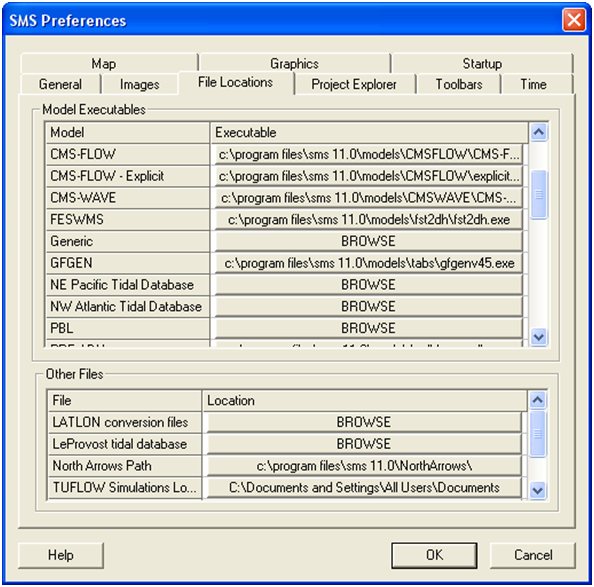This screenshot has width=594, height=587.
Task: Click the Location column header
Action: pos(365,400)
